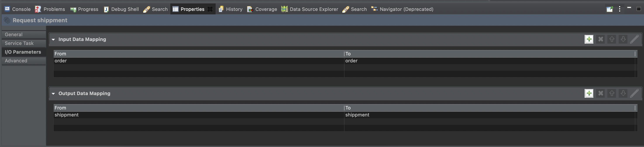Add a new Output Data Mapping entry

[589, 93]
